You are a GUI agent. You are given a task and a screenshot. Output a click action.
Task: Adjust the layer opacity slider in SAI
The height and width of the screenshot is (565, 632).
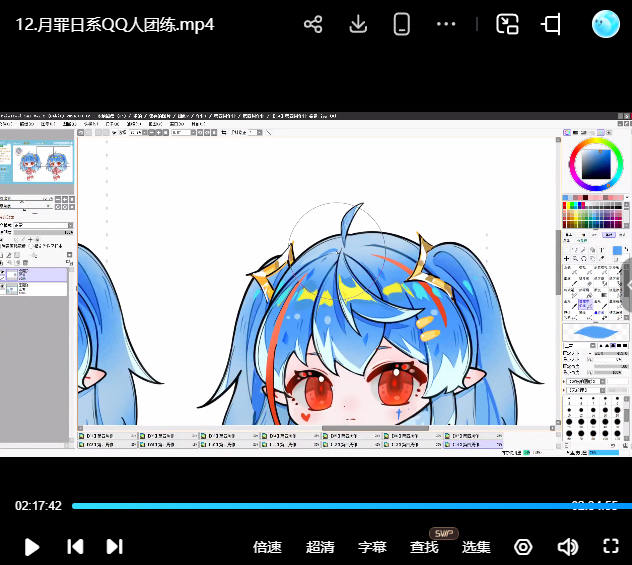[x=43, y=233]
